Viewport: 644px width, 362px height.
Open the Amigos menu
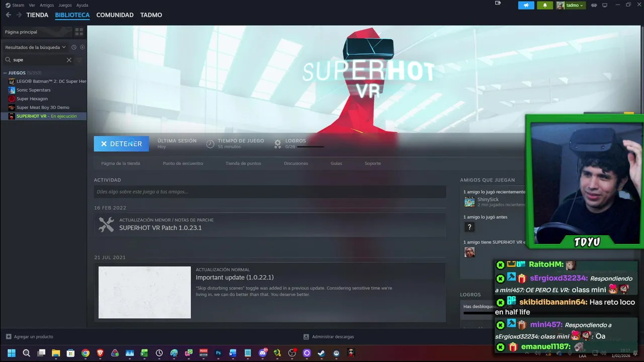(47, 5)
